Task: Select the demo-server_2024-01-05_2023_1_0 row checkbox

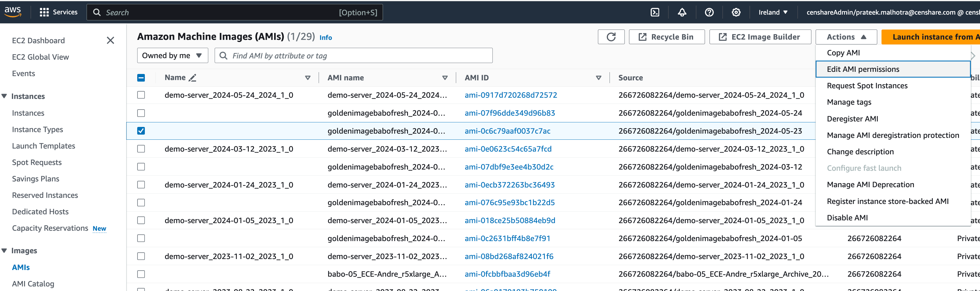Action: click(141, 220)
